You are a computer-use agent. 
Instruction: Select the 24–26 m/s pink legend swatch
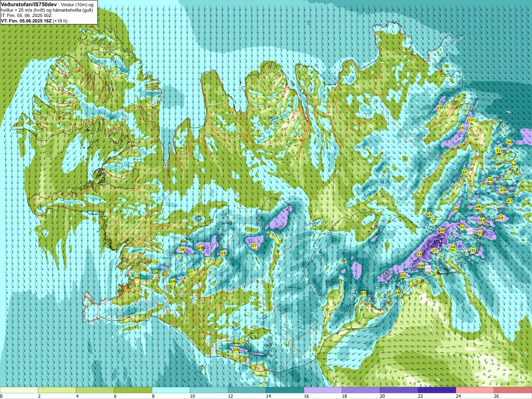[x=475, y=390]
